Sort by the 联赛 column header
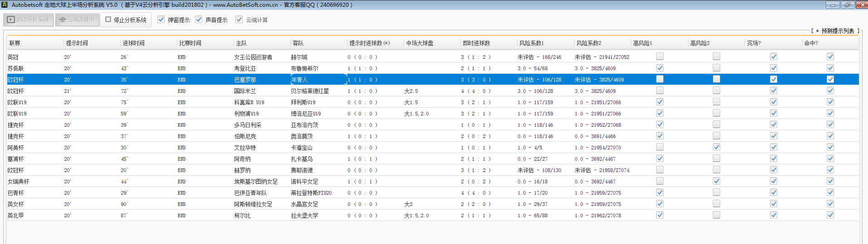Viewport: 868px width, 244px height. tap(15, 43)
